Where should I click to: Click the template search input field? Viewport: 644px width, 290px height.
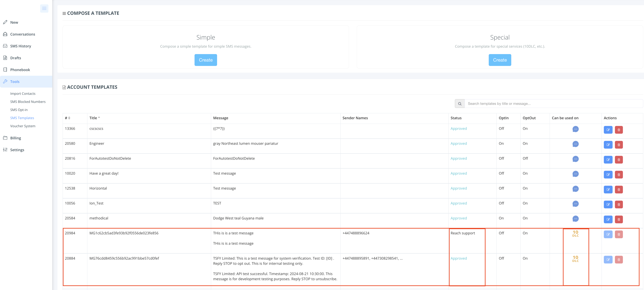tap(553, 104)
